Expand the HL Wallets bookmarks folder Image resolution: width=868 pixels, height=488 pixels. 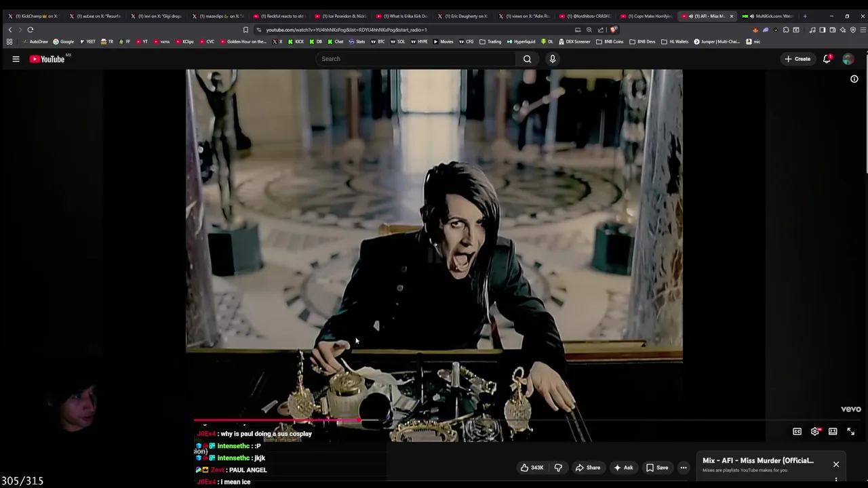[x=675, y=42]
